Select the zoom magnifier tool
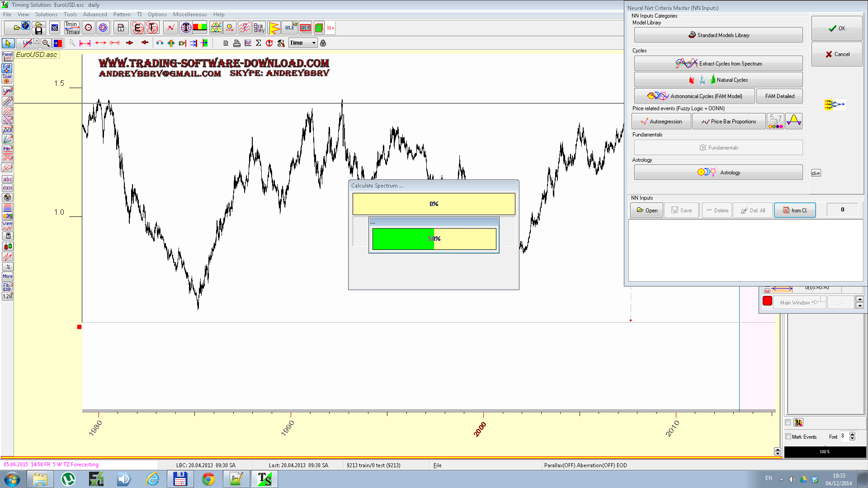This screenshot has height=488, width=868. [46, 43]
